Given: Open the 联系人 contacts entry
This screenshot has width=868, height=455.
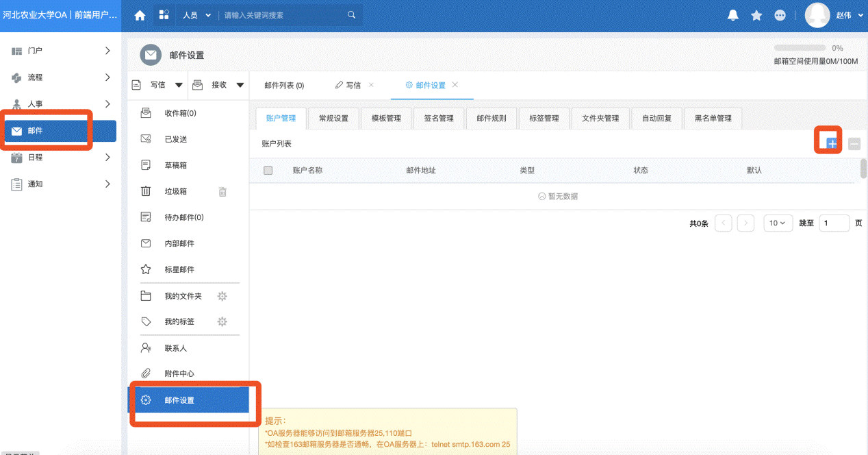Looking at the screenshot, I should (x=175, y=348).
